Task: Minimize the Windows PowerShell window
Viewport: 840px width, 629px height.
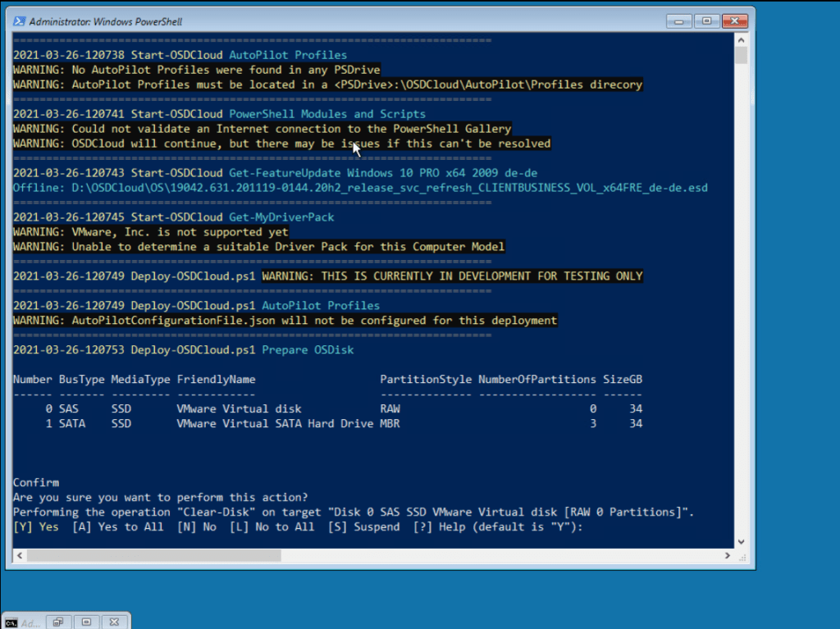Action: (x=678, y=21)
